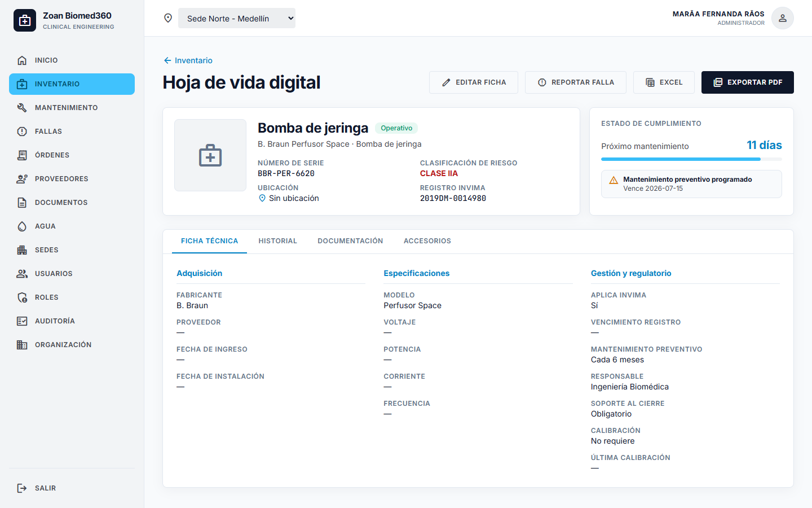Click the Perfusor Space model value
Image resolution: width=812 pixels, height=508 pixels.
(x=413, y=305)
